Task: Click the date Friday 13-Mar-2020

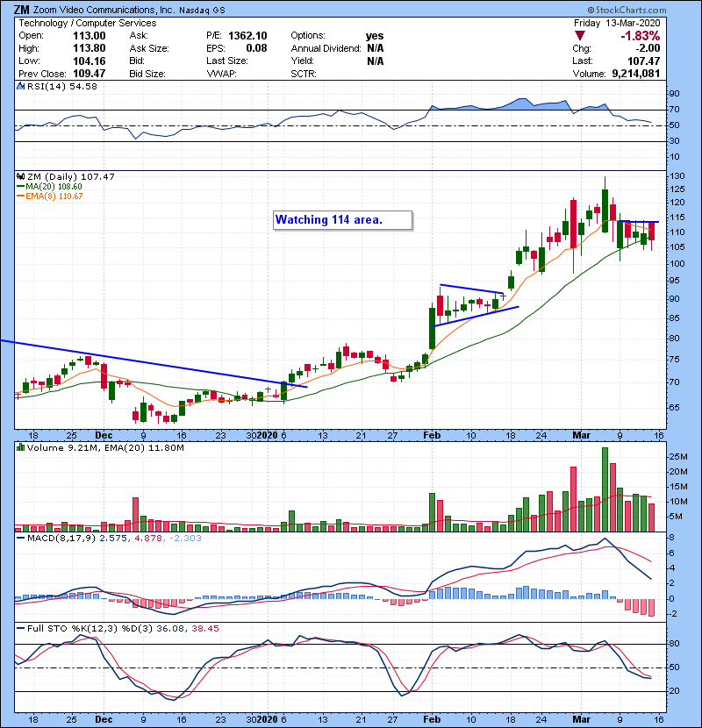Action: (x=617, y=23)
